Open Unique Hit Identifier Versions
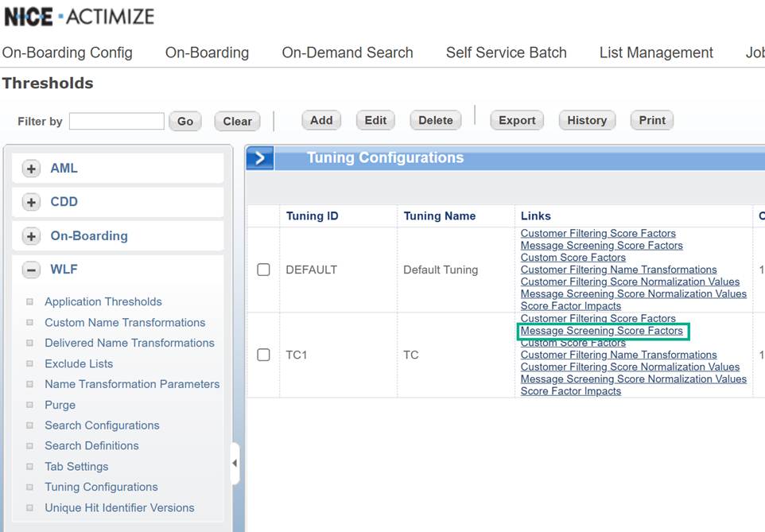765x532 pixels. pos(119,507)
